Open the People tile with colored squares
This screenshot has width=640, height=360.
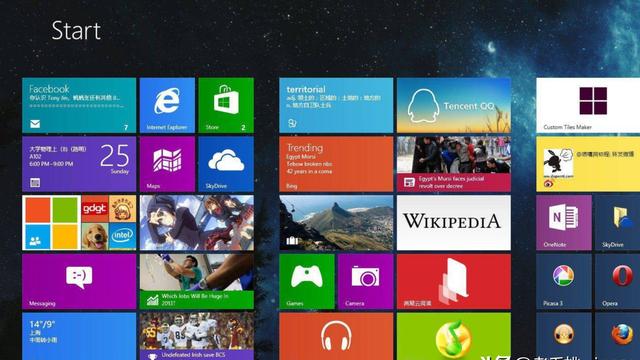(79, 223)
